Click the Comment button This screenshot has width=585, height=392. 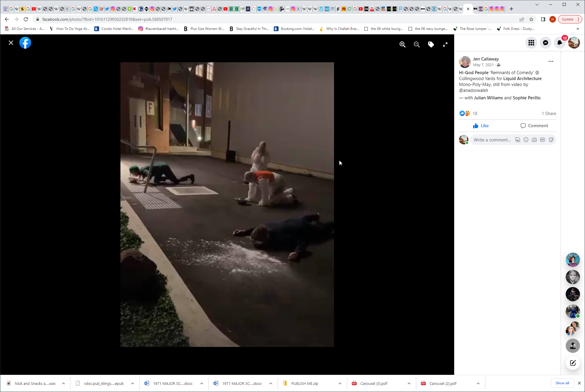534,126
